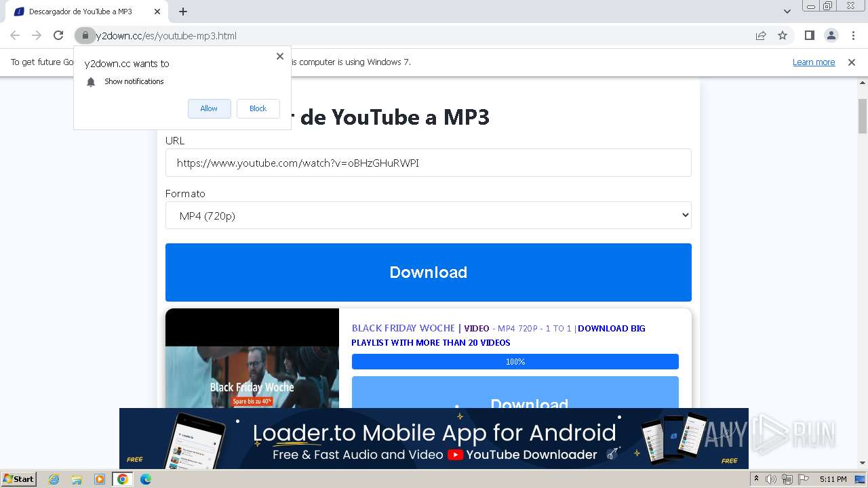Allow notifications from y2down.cc
This screenshot has width=868, height=488.
(x=209, y=108)
